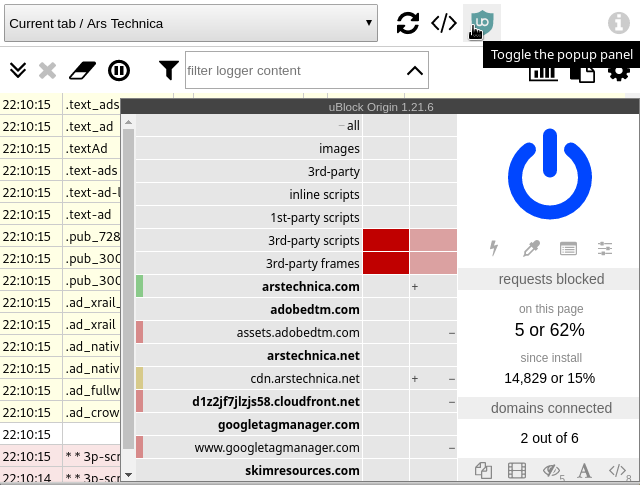
Task: Click googletagmanager.com domain row
Action: point(249,424)
